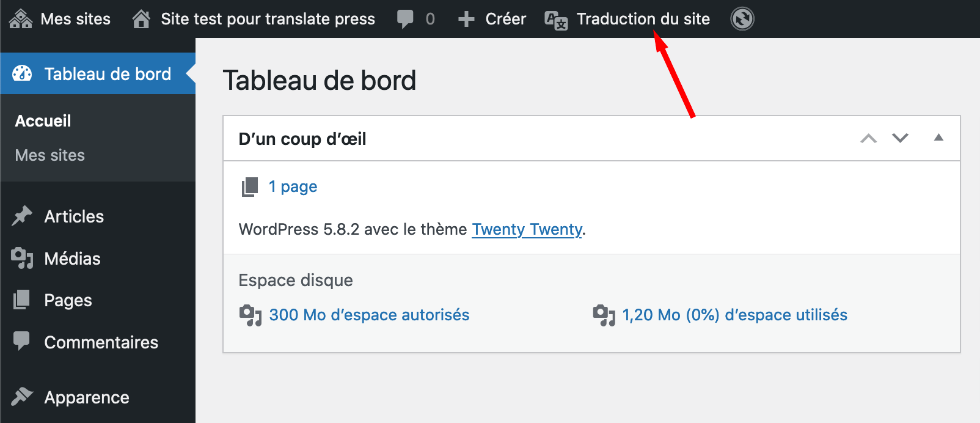Move D'un coup d'œil panel up
This screenshot has width=980, height=423.
(868, 139)
